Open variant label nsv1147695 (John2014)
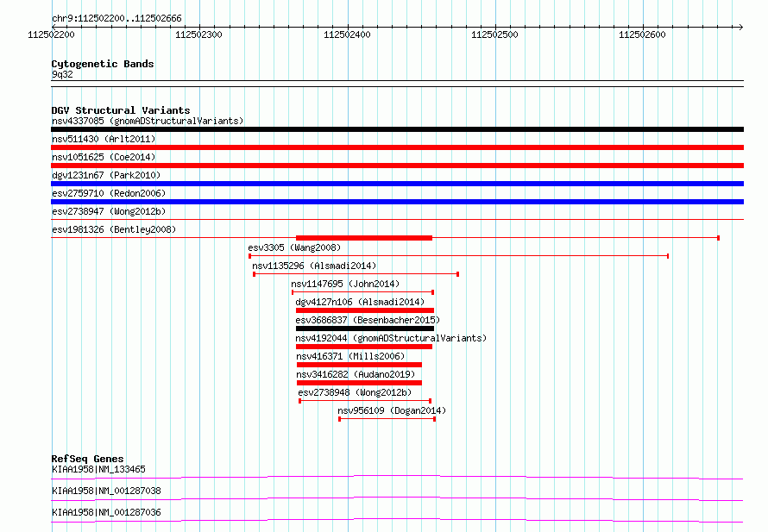The image size is (768, 532). [345, 284]
